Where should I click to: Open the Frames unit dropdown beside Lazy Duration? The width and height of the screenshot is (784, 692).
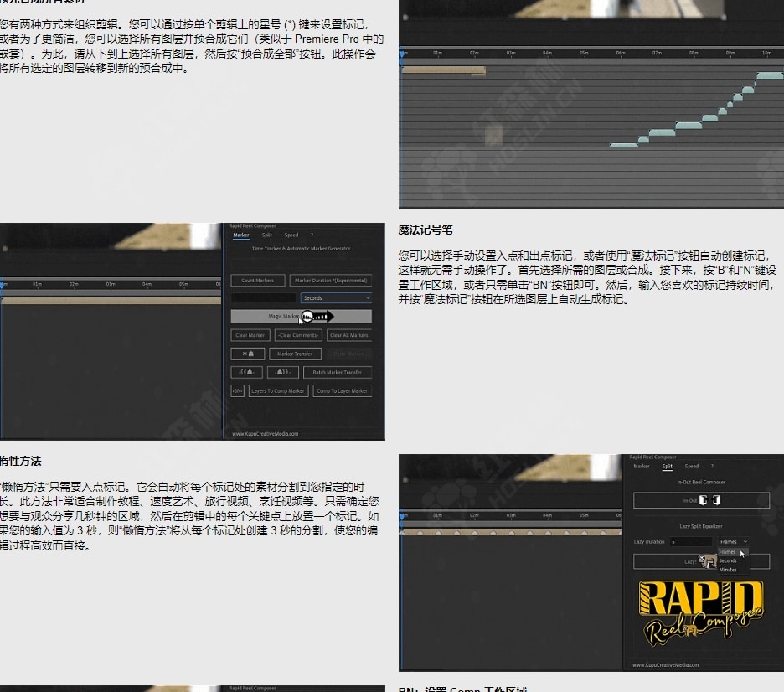pos(733,541)
